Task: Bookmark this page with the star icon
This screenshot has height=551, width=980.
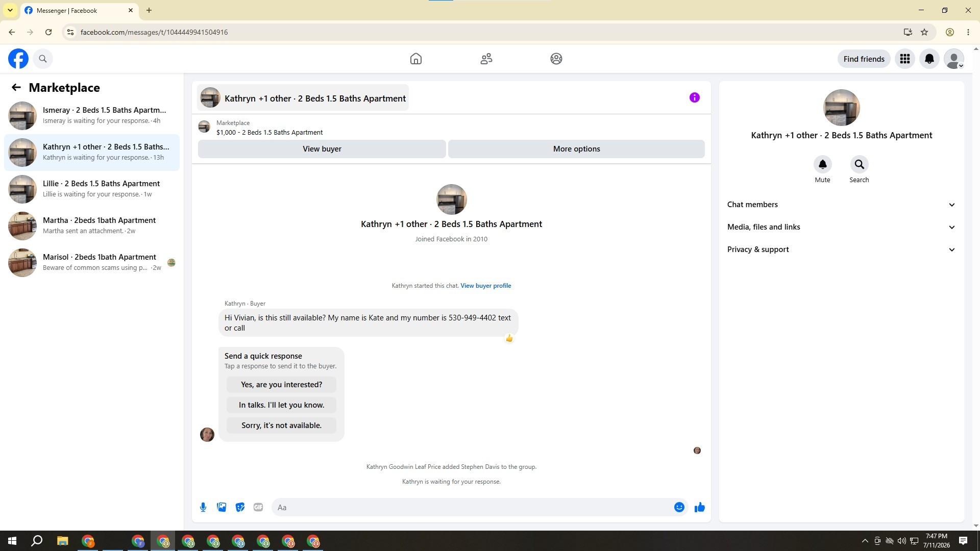Action: pyautogui.click(x=924, y=32)
